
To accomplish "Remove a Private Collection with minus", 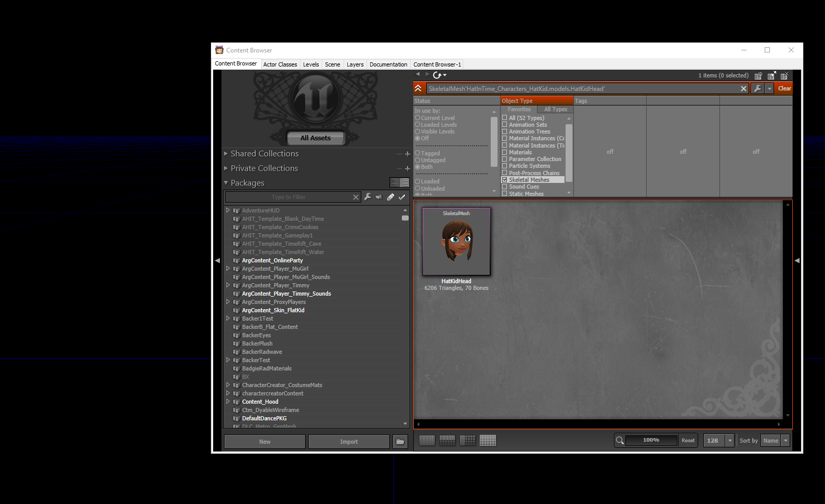I will 399,168.
